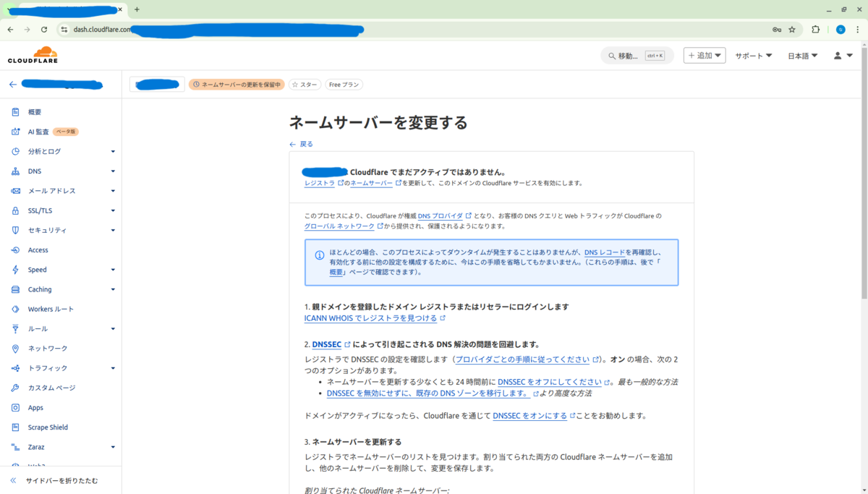Expand the Caching submenu
868x494 pixels.
[x=113, y=289]
